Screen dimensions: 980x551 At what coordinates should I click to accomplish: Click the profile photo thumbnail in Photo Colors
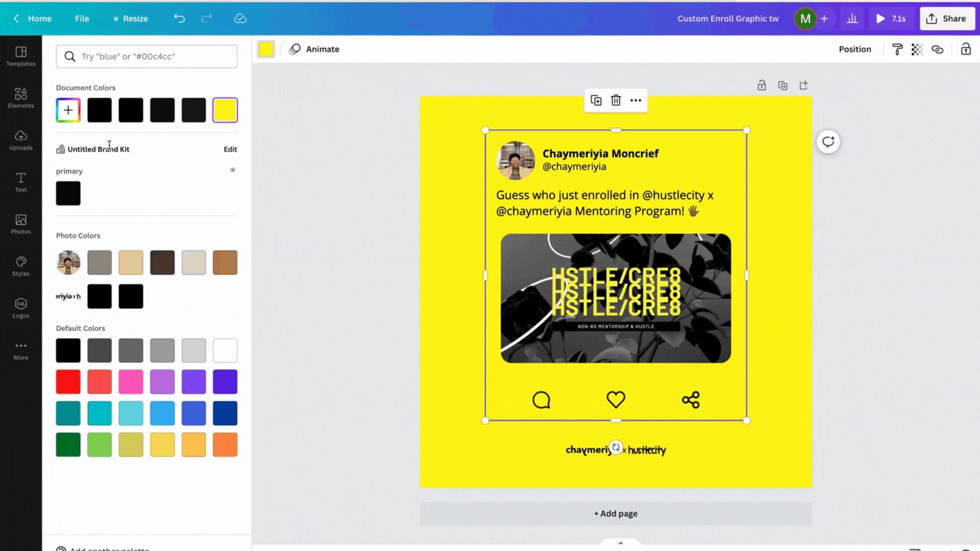(x=68, y=263)
